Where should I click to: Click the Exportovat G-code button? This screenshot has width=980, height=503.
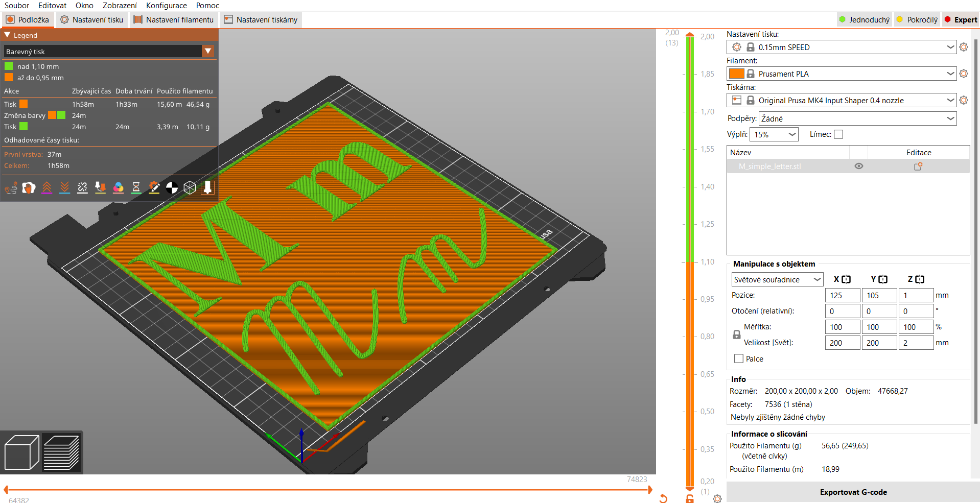click(853, 492)
